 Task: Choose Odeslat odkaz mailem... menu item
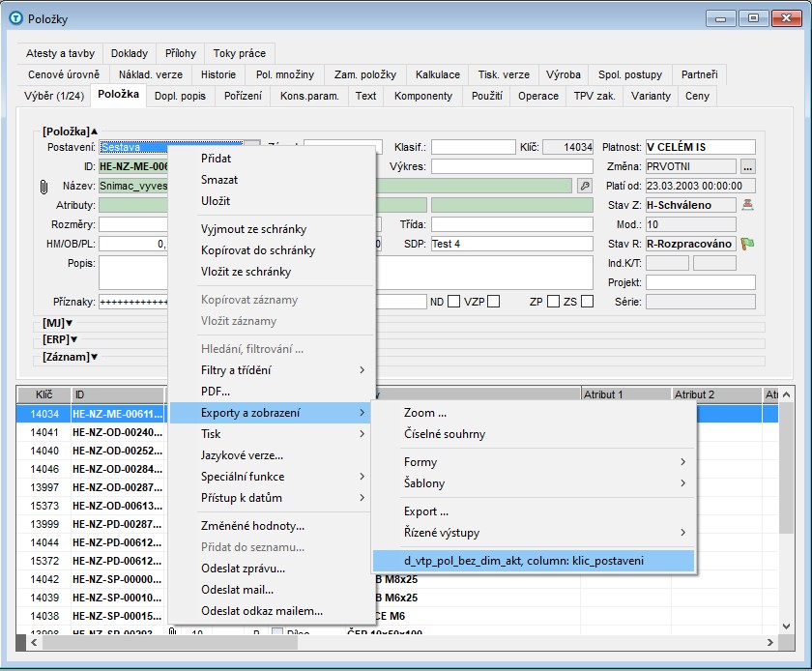(272, 610)
